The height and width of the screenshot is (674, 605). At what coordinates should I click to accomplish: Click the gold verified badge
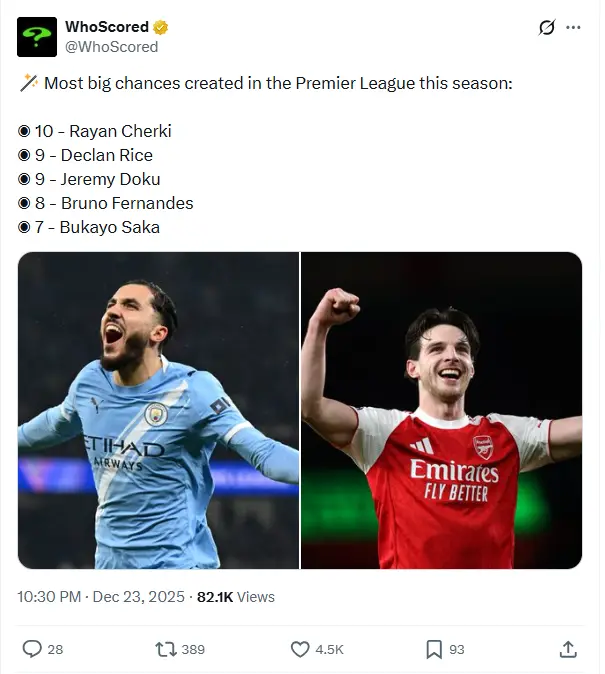160,27
